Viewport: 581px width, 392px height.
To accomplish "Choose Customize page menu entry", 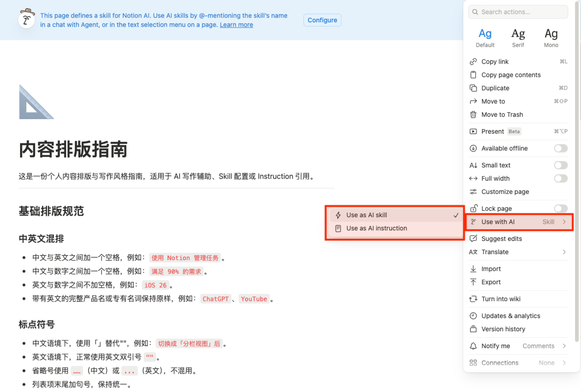I will [505, 192].
